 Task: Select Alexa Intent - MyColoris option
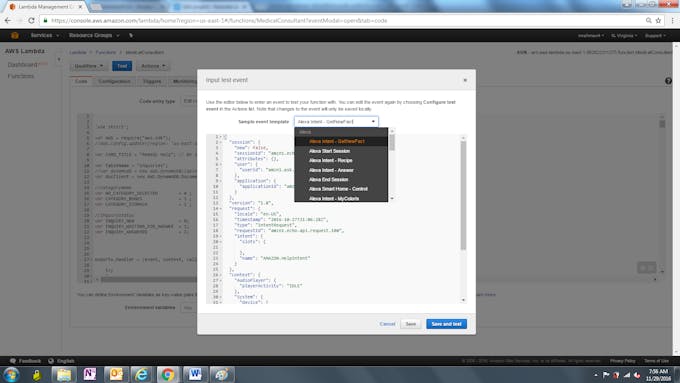point(341,198)
